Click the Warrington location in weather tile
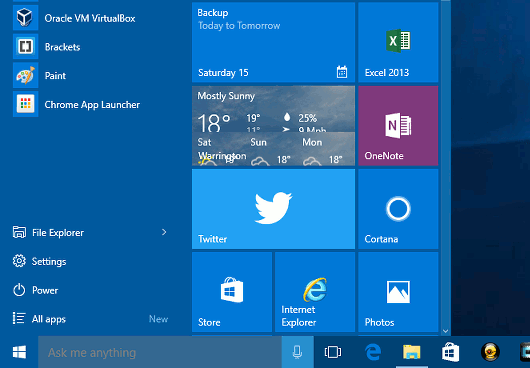530x368 pixels. (222, 156)
